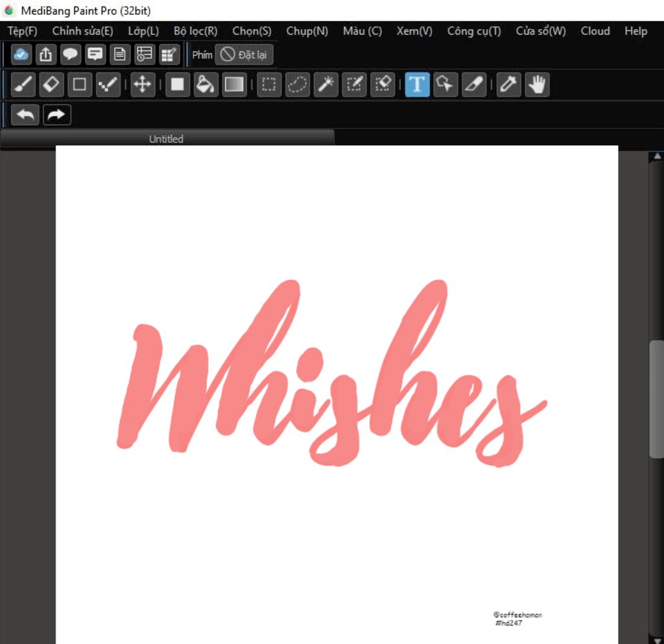The image size is (664, 644).
Task: Select the Gradient tool
Action: tap(234, 85)
